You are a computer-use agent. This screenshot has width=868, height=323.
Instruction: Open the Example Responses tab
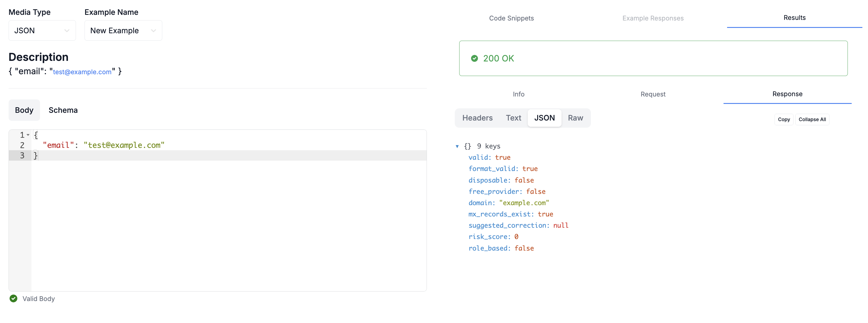tap(653, 18)
